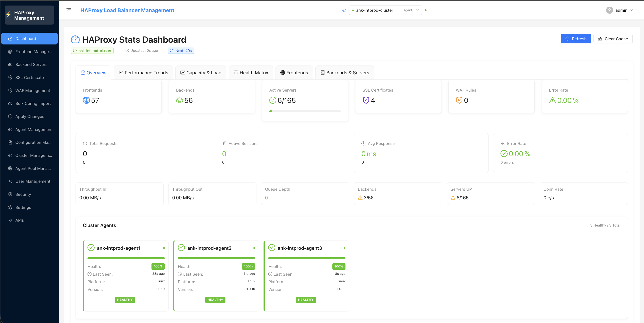Click the green check icon beside 0.00 % errors
The width and height of the screenshot is (644, 323).
coord(504,154)
